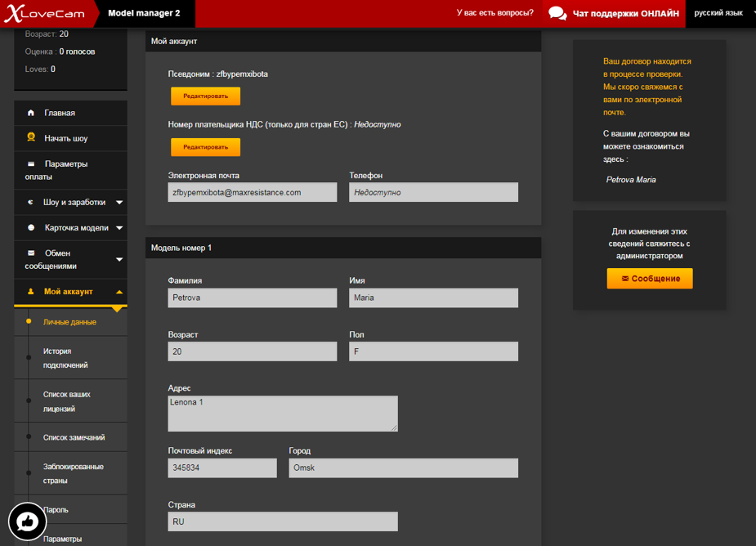This screenshot has width=756, height=546.
Task: Click the thumbs-up feedback icon
Action: [28, 521]
